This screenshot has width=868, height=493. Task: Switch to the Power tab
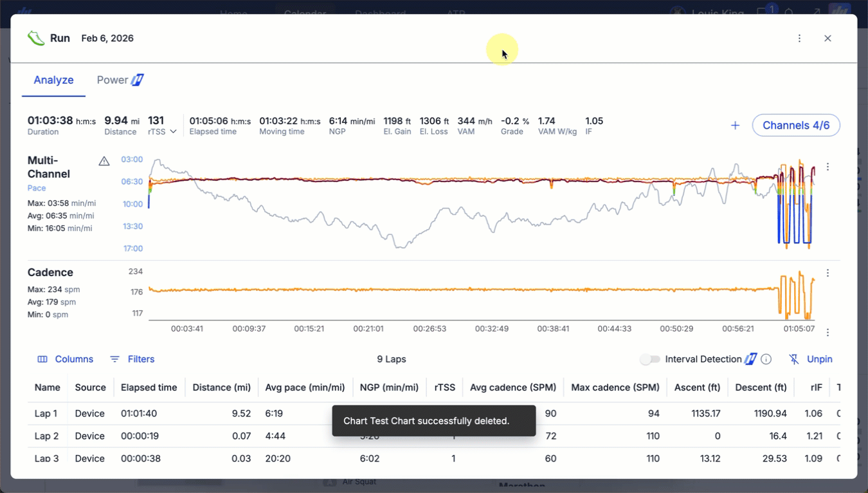click(120, 80)
